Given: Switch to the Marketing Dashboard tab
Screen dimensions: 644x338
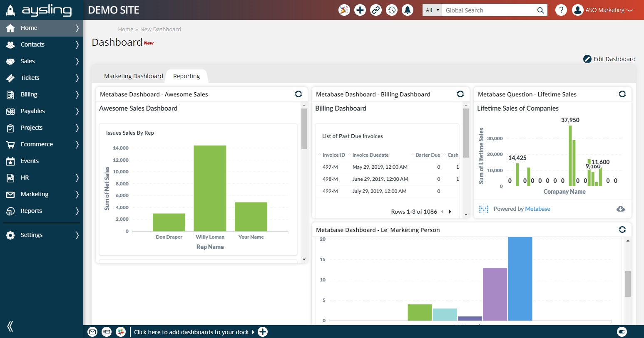Looking at the screenshot, I should [134, 76].
